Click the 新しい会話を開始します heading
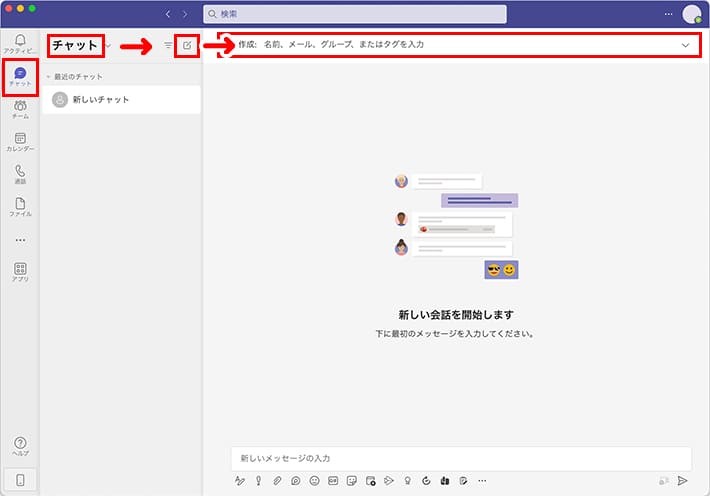Viewport: 710px width, 496px height. [x=456, y=314]
